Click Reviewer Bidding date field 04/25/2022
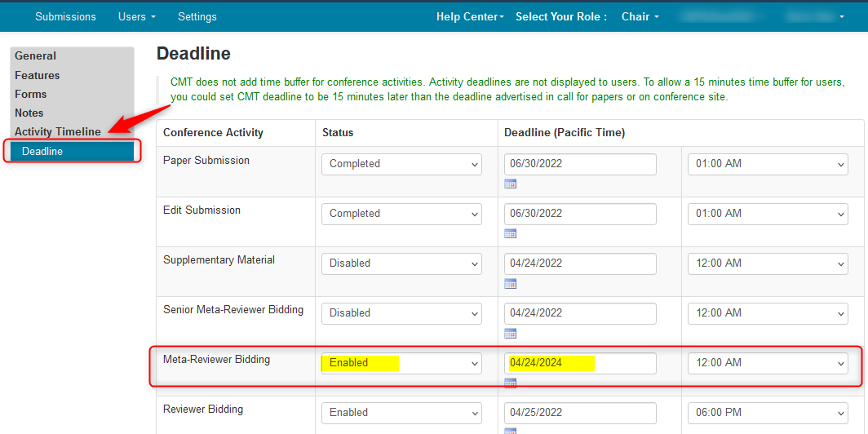The width and height of the screenshot is (868, 434). point(580,413)
